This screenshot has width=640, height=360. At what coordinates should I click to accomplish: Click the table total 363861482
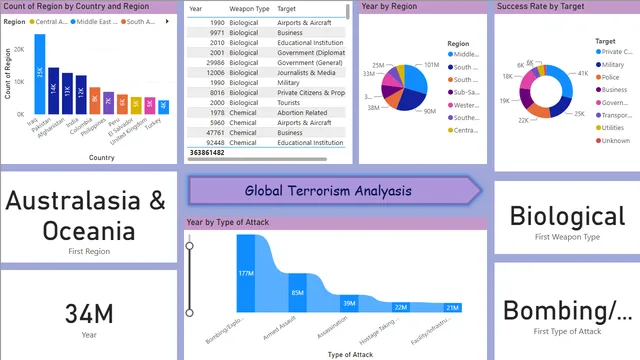point(207,153)
